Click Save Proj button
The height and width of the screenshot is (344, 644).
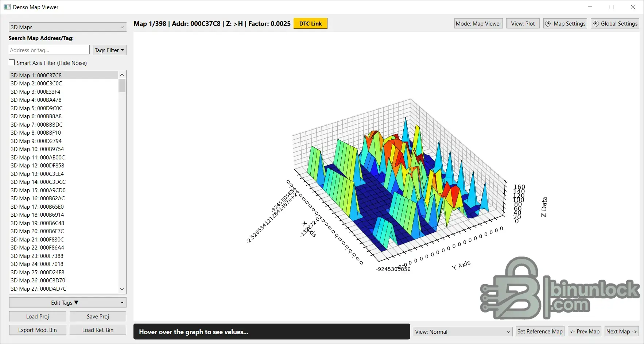coord(98,316)
